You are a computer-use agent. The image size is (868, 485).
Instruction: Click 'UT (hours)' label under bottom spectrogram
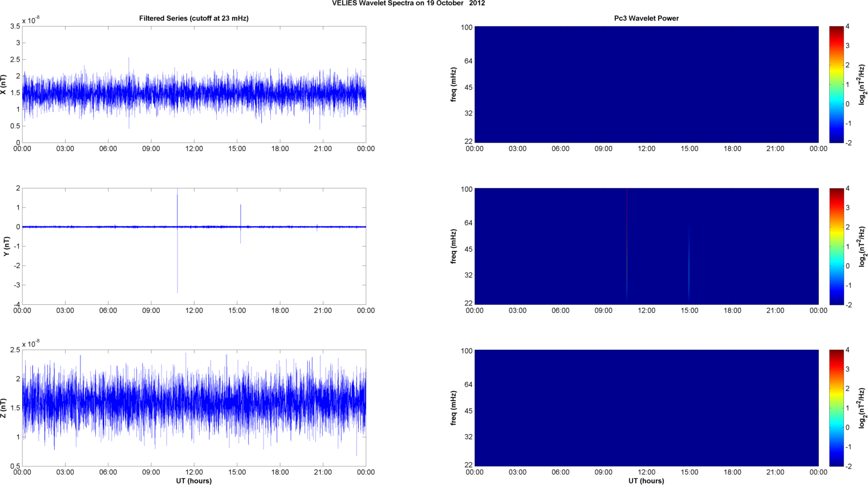coord(646,481)
